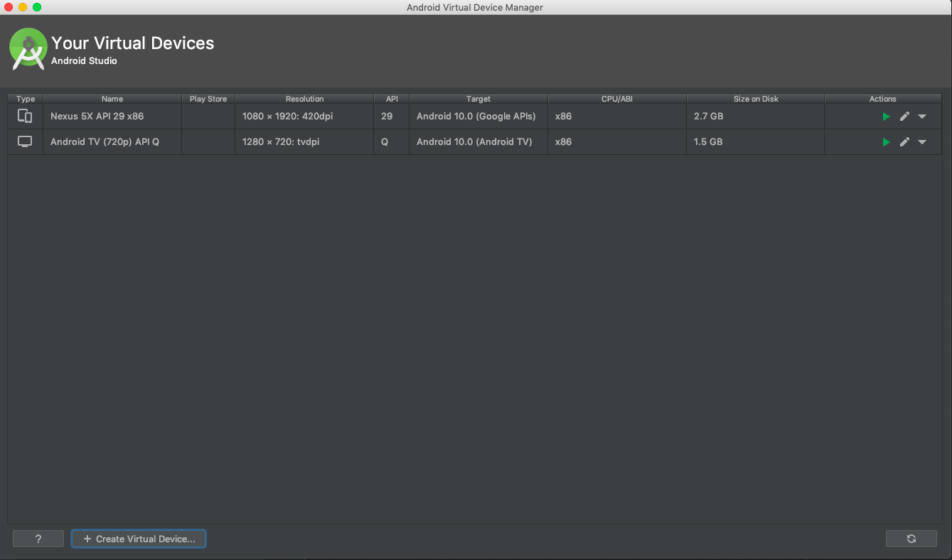The height and width of the screenshot is (560, 952).
Task: Click x86 CPU cell in Nexus 5X row
Action: (617, 116)
